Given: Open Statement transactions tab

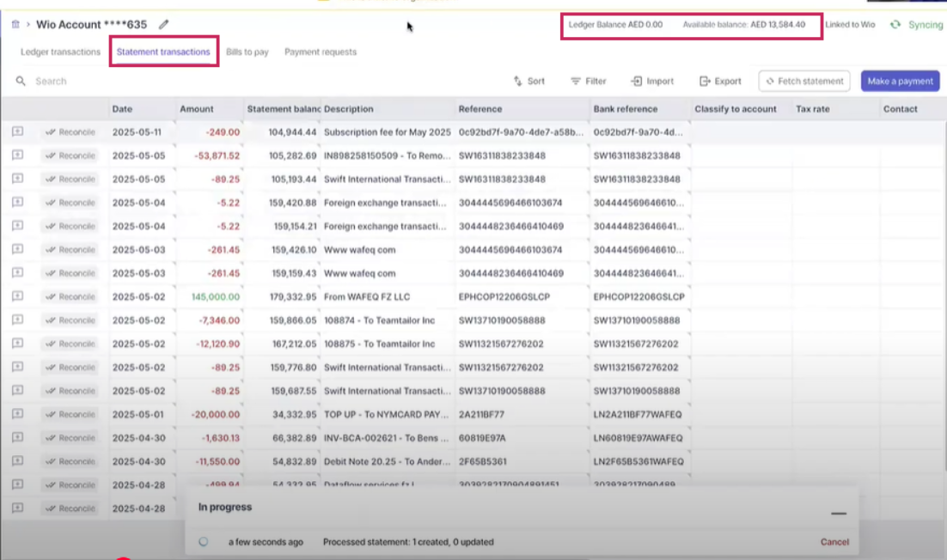Looking at the screenshot, I should (x=163, y=52).
